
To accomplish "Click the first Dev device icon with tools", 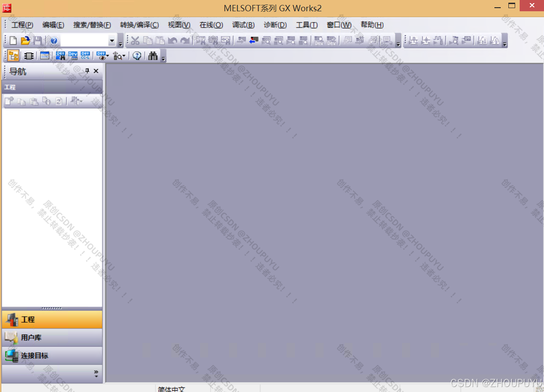I will click(x=60, y=56).
